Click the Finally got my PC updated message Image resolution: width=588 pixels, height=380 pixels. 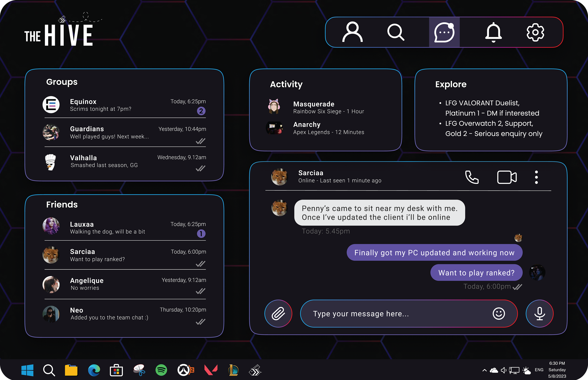click(x=435, y=252)
